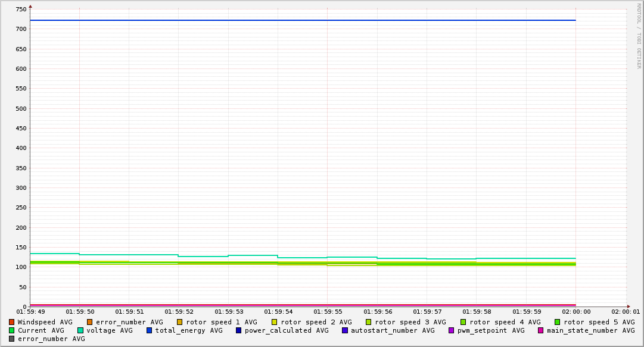This screenshot has width=644, height=347.
Task: Click the RRDTOOL / TOBI OETIKER watermark
Action: [639, 36]
